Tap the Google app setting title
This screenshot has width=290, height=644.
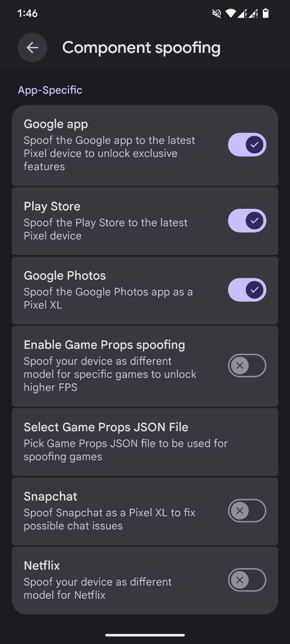[x=56, y=124]
